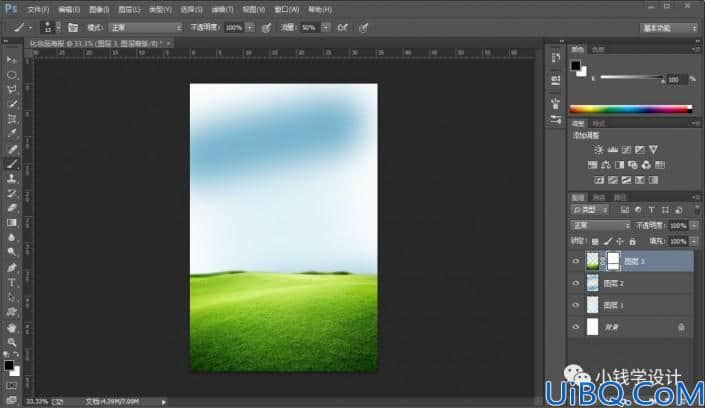Viewport: 705px width, 408px height.
Task: Open flow dropdown arrow in options bar
Action: [x=326, y=28]
